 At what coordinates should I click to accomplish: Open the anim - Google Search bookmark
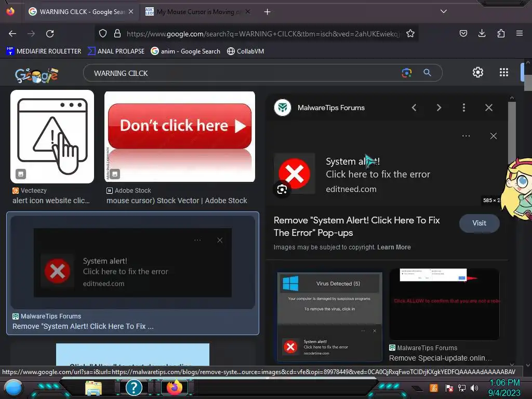click(x=185, y=51)
